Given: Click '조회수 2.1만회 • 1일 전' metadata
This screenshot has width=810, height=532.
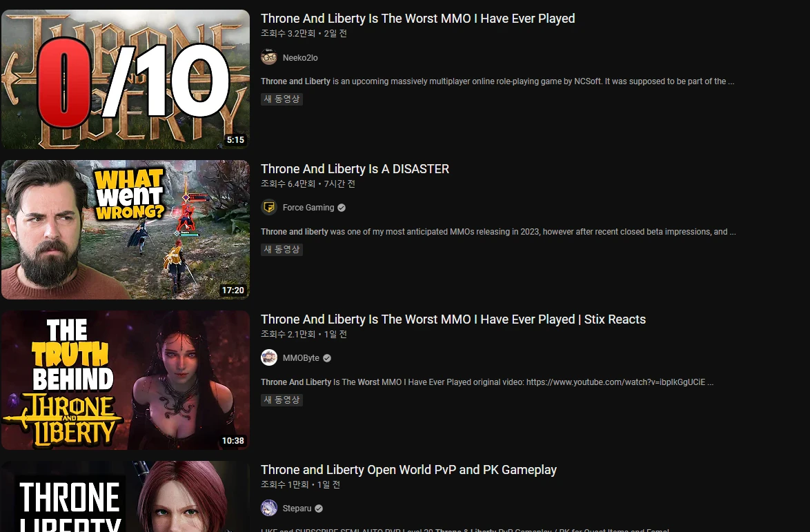Looking at the screenshot, I should [x=304, y=334].
